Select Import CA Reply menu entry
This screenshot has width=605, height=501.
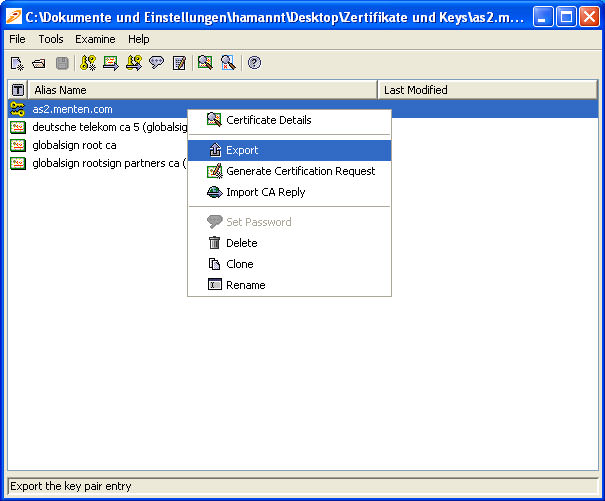coord(265,192)
